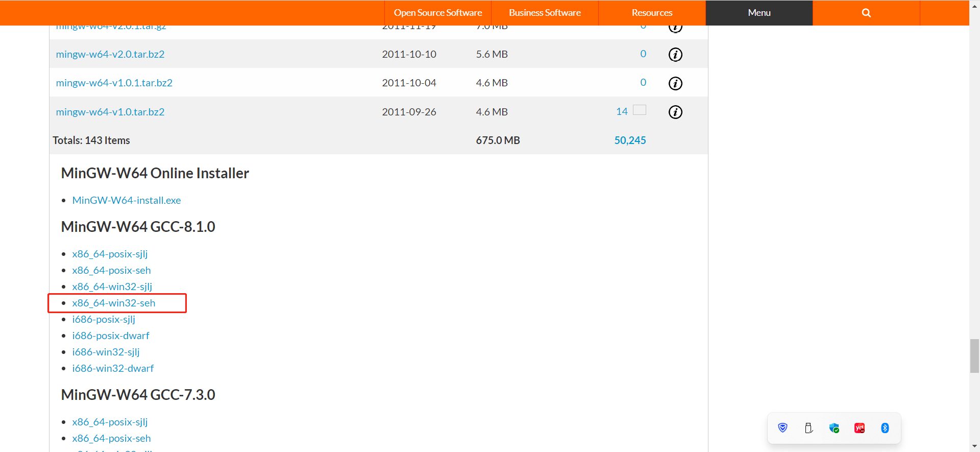Viewport: 980px width, 452px height.
Task: Open the blue shield security tray icon
Action: [x=783, y=428]
